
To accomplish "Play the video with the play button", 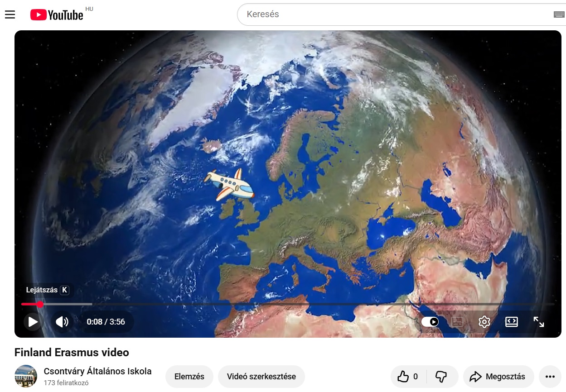I will pyautogui.click(x=33, y=322).
